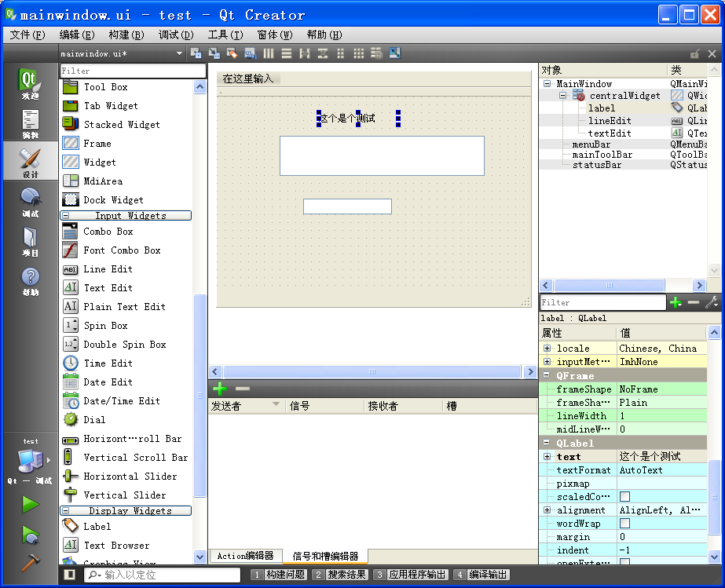This screenshot has height=588, width=725.
Task: Click the object inspector horizontal scrollbar thumb
Action: coord(610,285)
